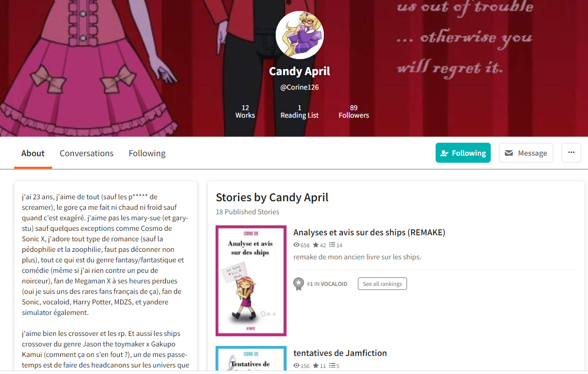View the 89 Followers list
This screenshot has width=588, height=374.
[353, 112]
